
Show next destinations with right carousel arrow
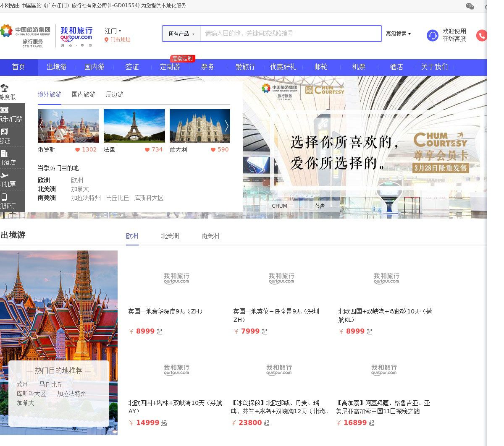point(226,125)
